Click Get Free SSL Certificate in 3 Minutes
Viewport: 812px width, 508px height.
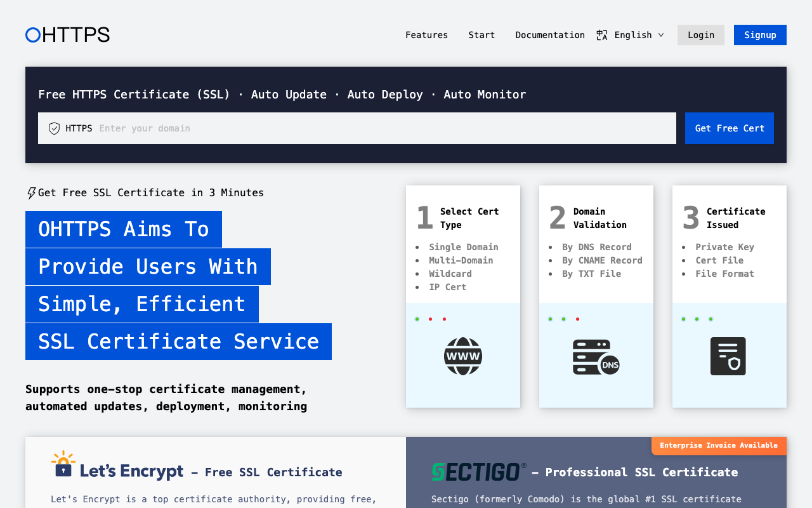151,193
